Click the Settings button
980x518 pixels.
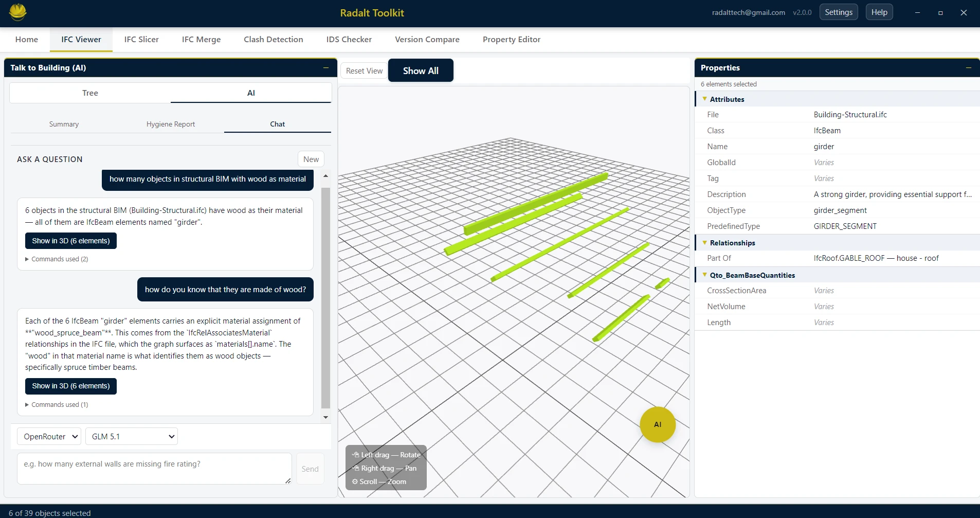(x=839, y=12)
